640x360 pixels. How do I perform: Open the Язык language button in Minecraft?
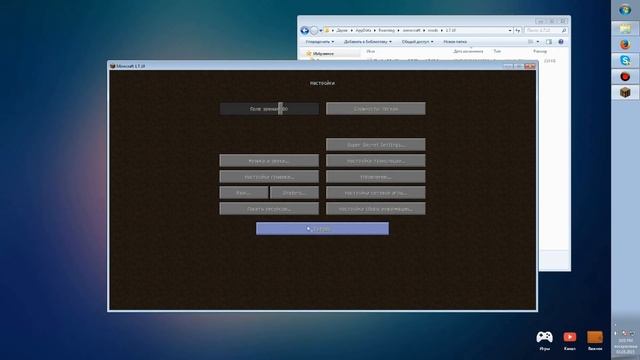click(x=244, y=193)
